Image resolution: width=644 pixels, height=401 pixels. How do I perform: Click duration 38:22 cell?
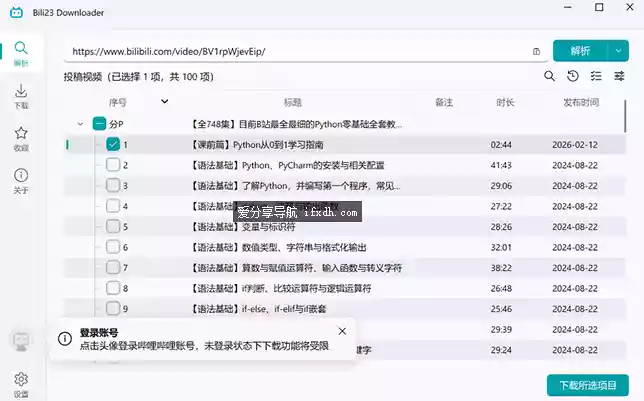(x=501, y=268)
